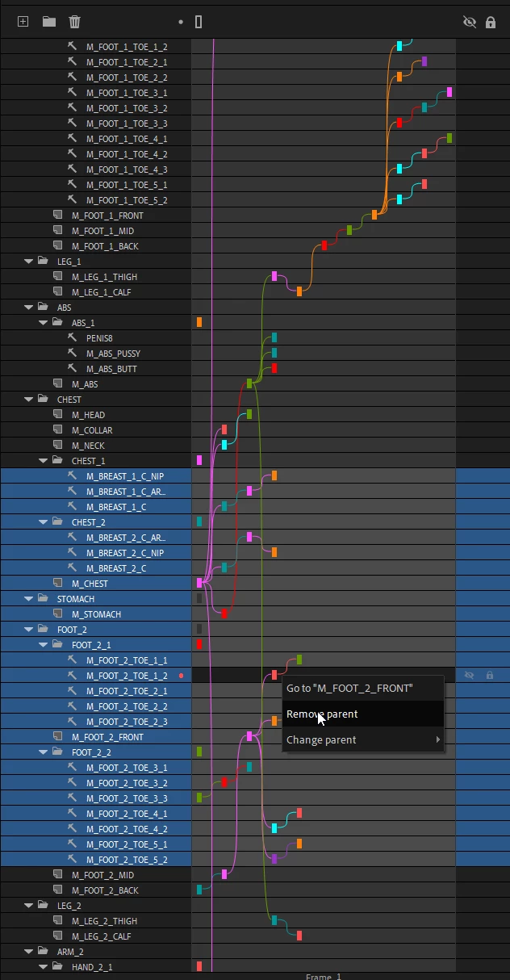This screenshot has height=980, width=510.
Task: Click the orange color swatch on ABS_1 row
Action: (x=199, y=323)
